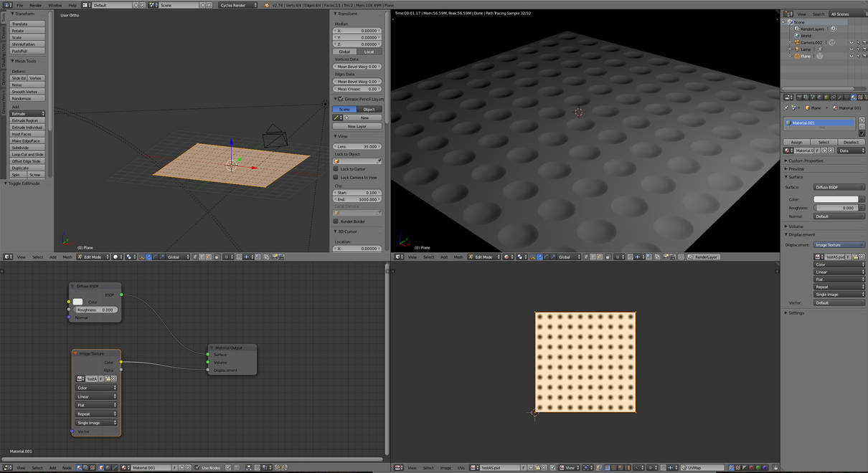
Task: Switch to the Modifiers wrench tab
Action: click(840, 97)
